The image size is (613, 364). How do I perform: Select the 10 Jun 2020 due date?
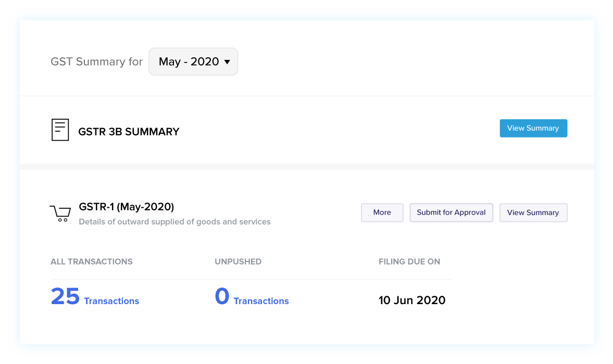tap(411, 300)
